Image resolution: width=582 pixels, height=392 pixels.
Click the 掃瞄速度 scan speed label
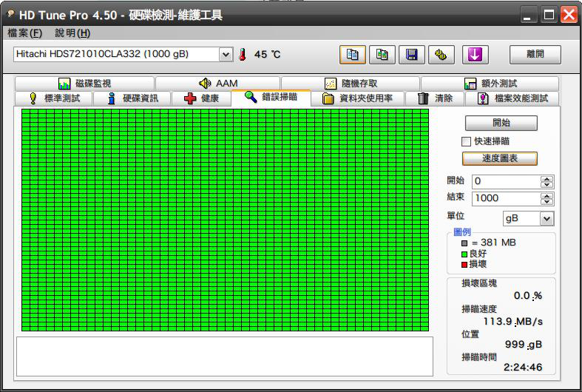pyautogui.click(x=479, y=309)
